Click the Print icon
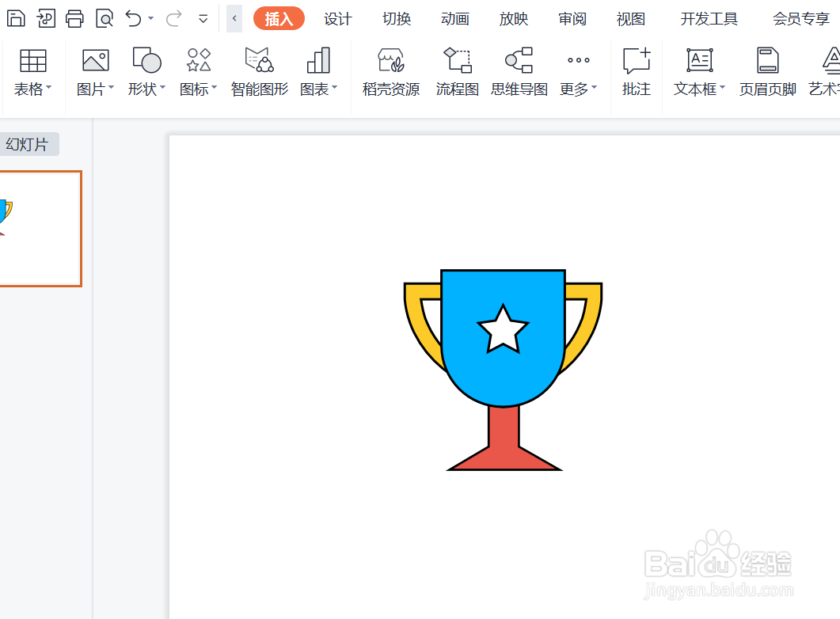Screen dimensions: 840x619 (x=74, y=19)
